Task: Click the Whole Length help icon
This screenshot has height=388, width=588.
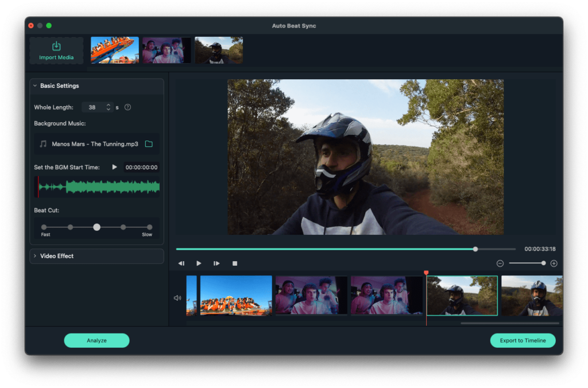Action: point(127,107)
